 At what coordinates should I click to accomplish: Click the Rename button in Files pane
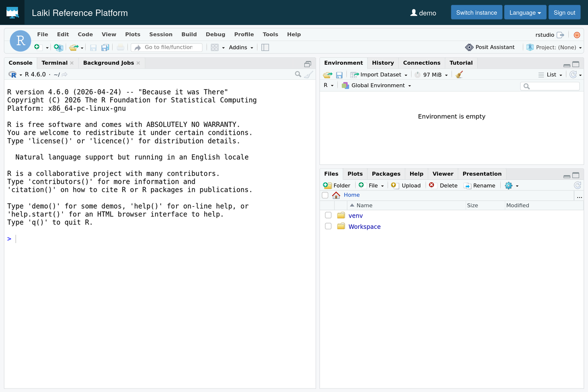[479, 185]
